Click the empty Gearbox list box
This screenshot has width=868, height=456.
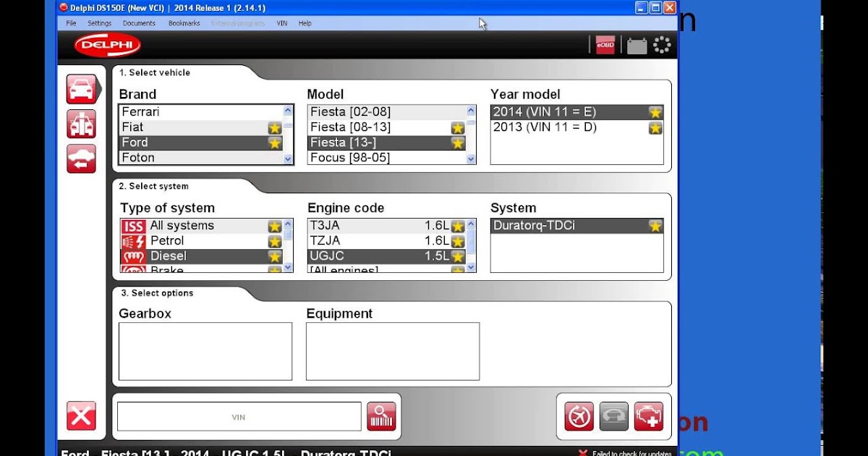(205, 351)
